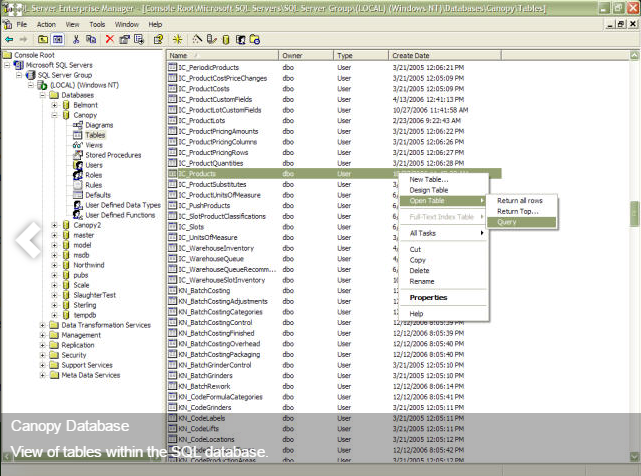Select Diagrams under the Canopy database
The width and height of the screenshot is (641, 476).
tap(99, 125)
